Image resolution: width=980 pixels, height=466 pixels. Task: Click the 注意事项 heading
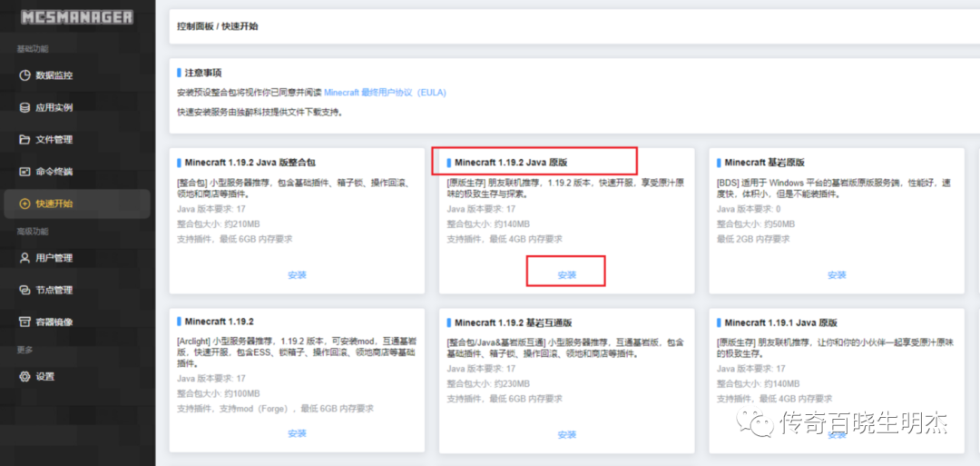pyautogui.click(x=203, y=73)
